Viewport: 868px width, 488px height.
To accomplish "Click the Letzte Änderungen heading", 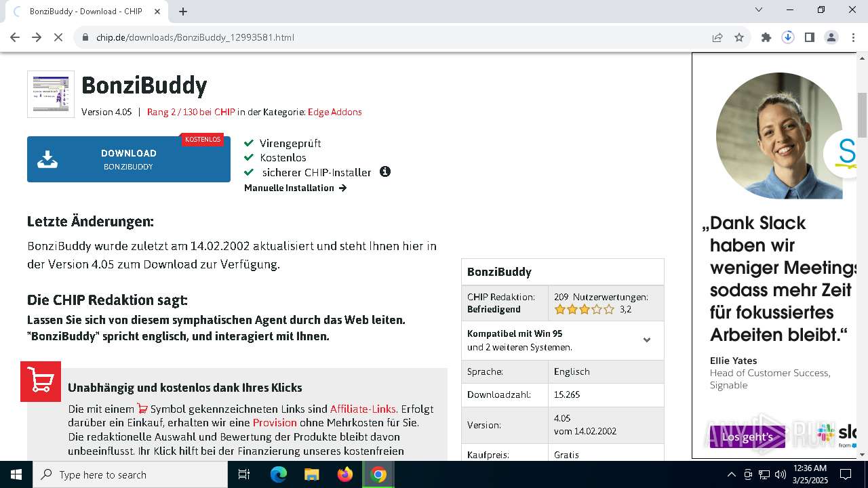I will coord(90,222).
